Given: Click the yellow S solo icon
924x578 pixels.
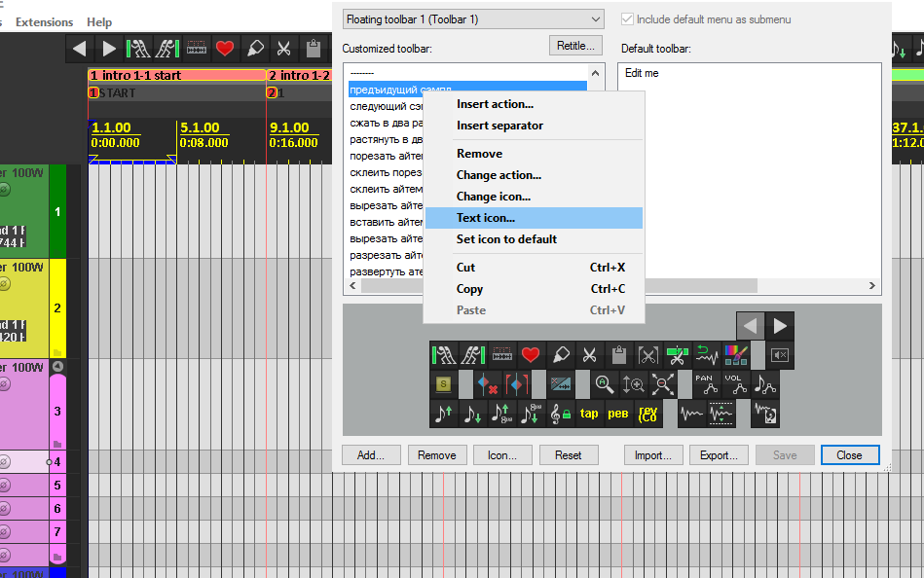Looking at the screenshot, I should point(444,384).
